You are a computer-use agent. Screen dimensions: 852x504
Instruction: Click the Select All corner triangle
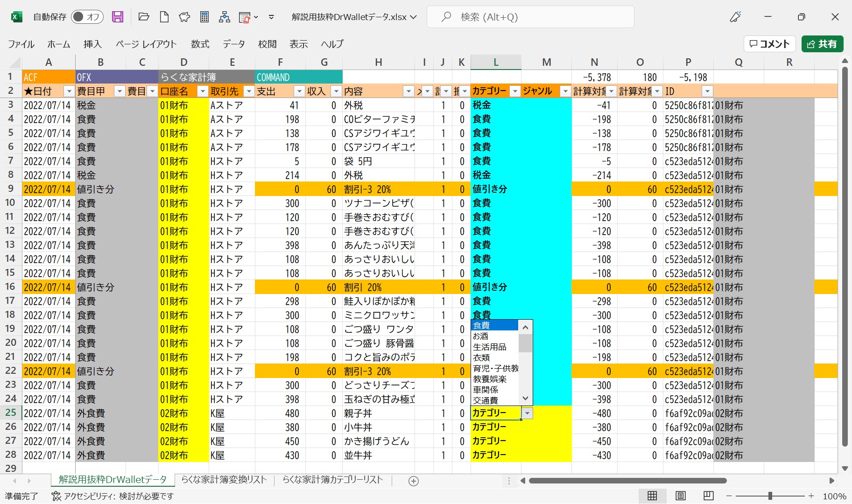coord(15,63)
